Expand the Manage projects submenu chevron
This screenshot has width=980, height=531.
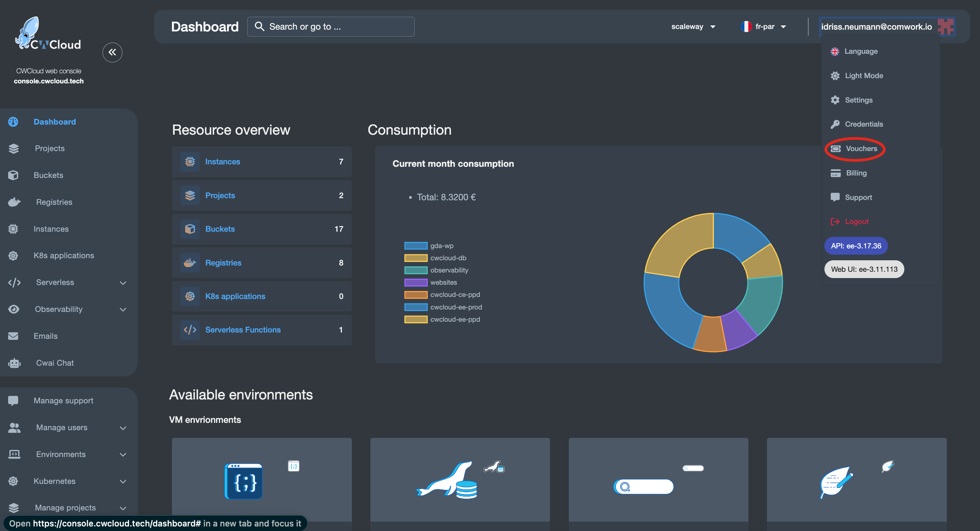coord(123,508)
